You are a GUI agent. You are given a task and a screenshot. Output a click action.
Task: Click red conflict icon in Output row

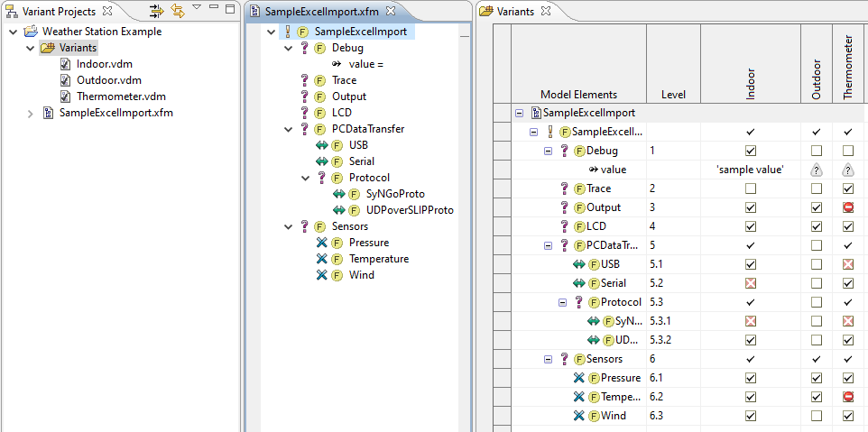click(848, 207)
